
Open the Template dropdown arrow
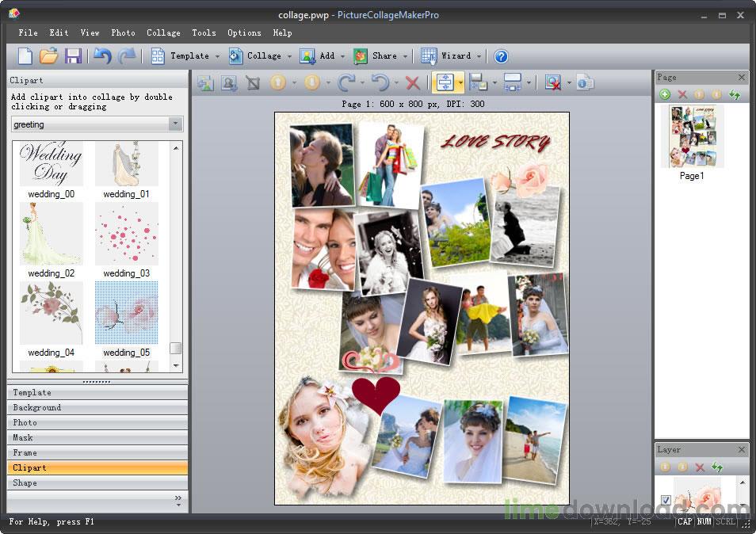coord(216,55)
